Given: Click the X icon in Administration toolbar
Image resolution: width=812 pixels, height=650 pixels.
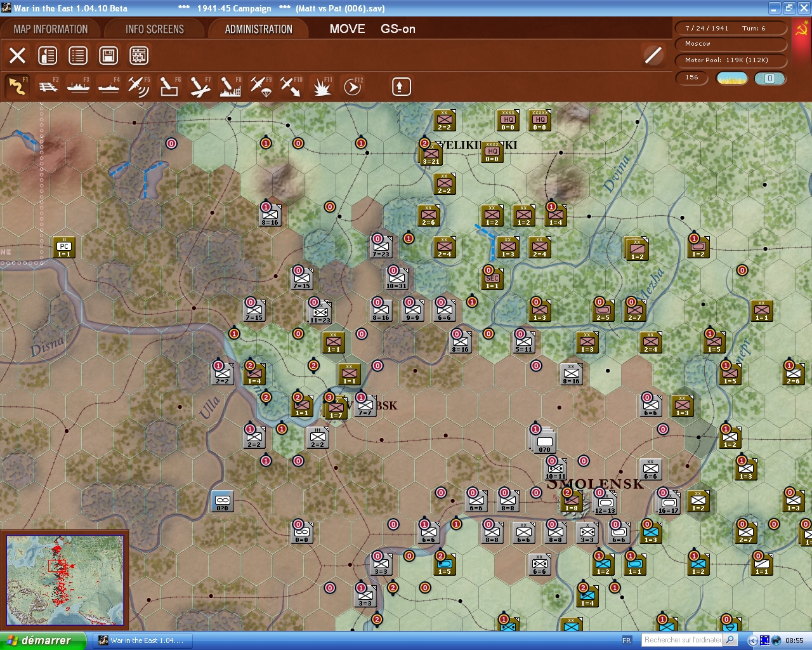Looking at the screenshot, I should point(18,55).
